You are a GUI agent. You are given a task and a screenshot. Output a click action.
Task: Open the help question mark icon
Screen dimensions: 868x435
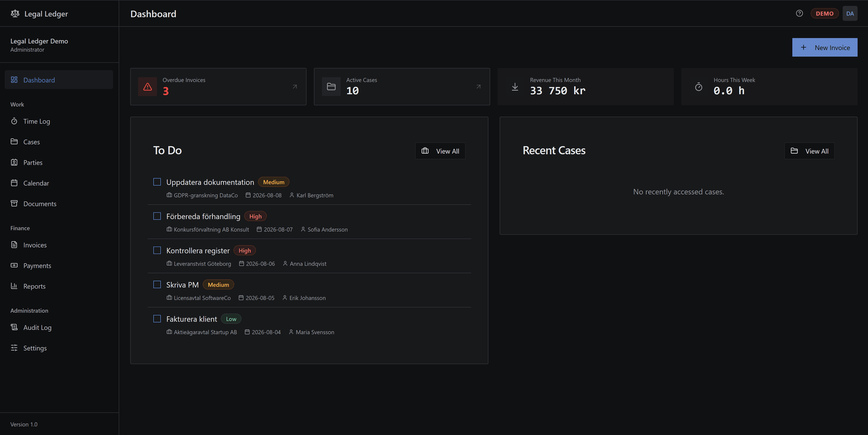(x=799, y=13)
